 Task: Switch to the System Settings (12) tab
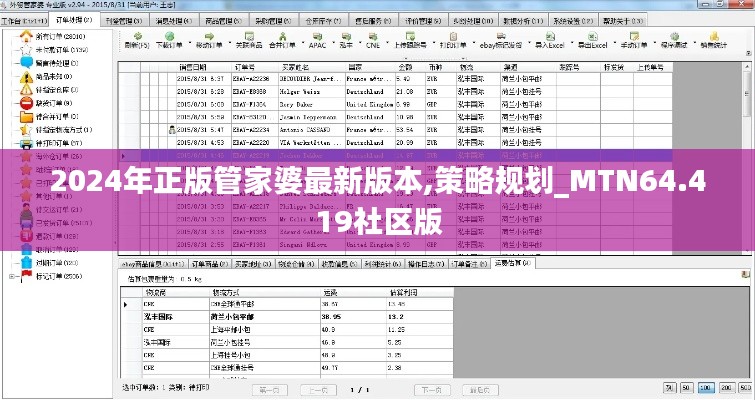pyautogui.click(x=573, y=21)
